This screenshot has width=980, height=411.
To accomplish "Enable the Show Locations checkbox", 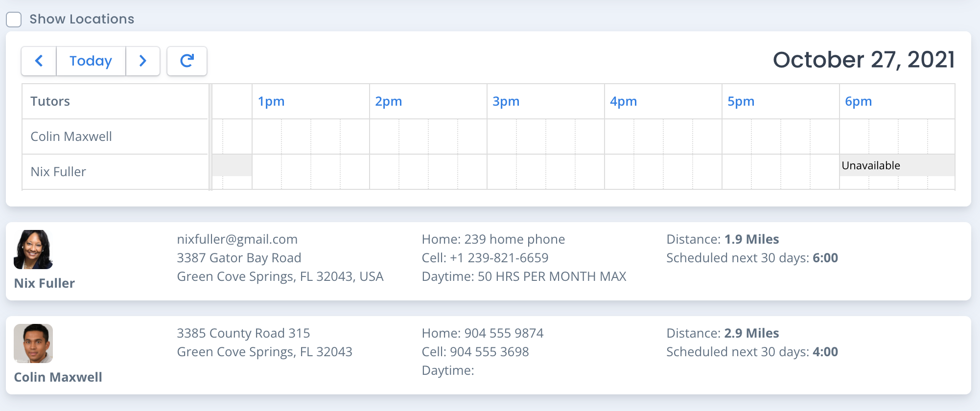I will (x=14, y=20).
